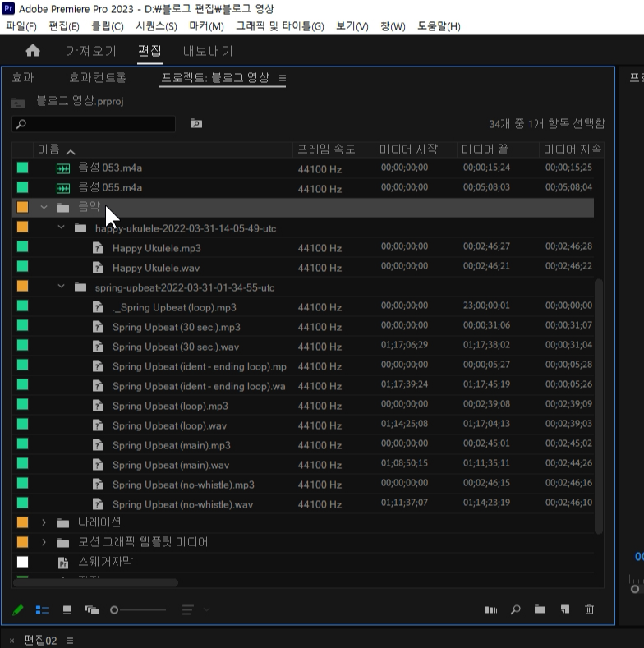
Task: Switch to the 내보내기 workspace
Action: click(x=208, y=51)
